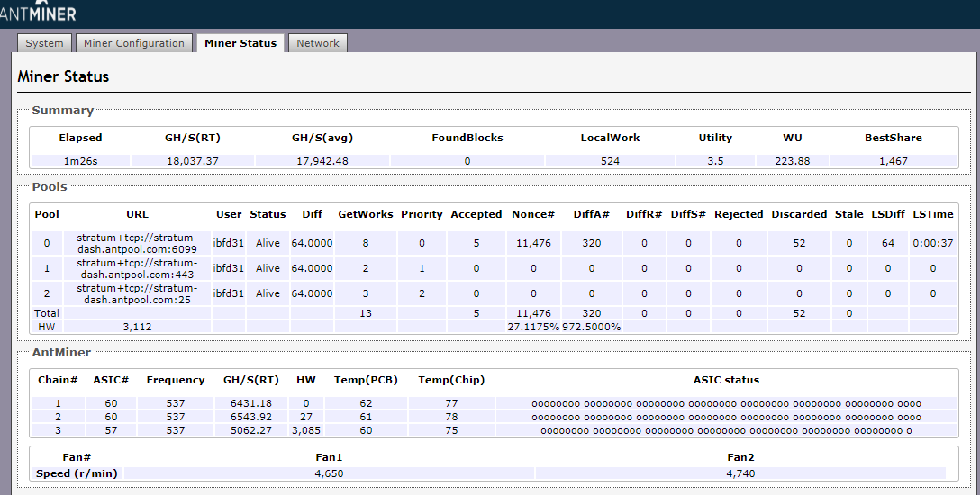Click the Summary section label

click(62, 110)
